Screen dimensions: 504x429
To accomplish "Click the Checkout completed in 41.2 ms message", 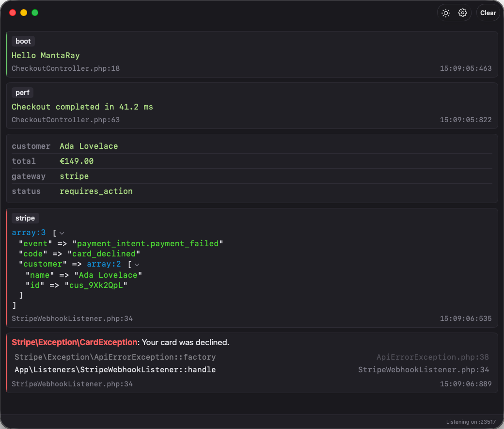I will click(x=82, y=107).
